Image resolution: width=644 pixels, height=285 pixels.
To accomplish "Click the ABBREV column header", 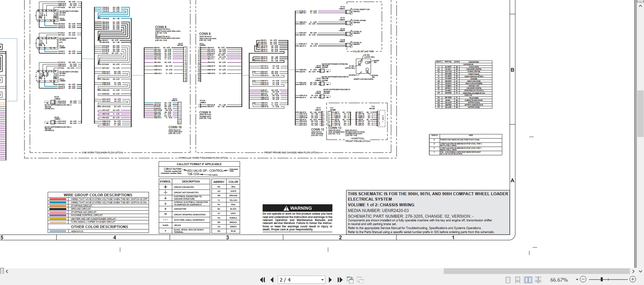I will pos(219,182).
